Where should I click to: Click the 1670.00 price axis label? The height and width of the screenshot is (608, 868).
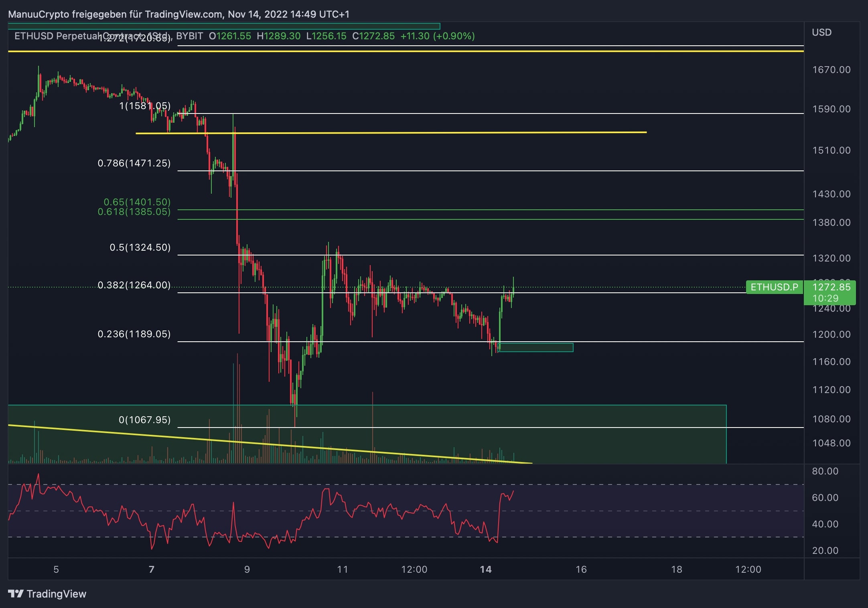click(831, 70)
